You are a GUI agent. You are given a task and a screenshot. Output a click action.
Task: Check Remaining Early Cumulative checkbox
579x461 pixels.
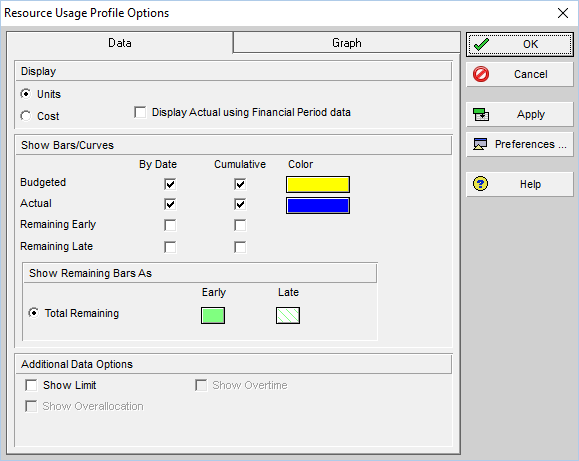240,225
